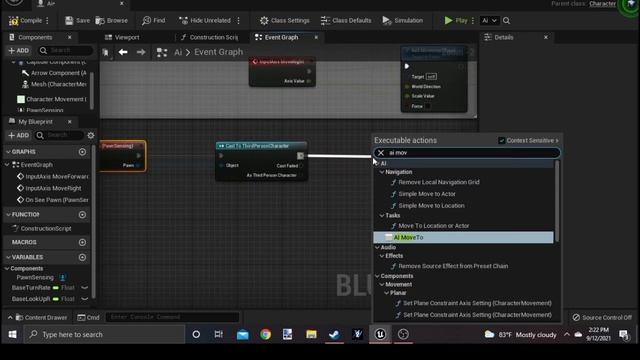Select BaseTurnRate variable
Viewport: 640px width, 360px height.
point(31,288)
